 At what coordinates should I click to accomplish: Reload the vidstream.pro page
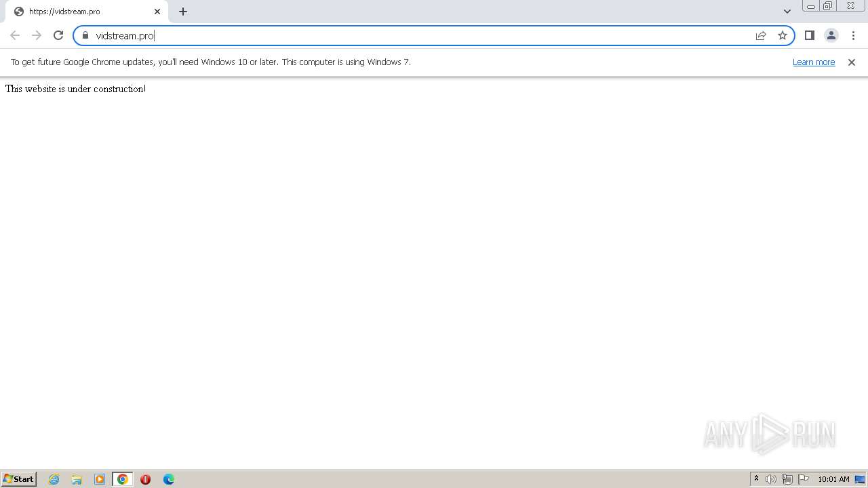pos(58,35)
